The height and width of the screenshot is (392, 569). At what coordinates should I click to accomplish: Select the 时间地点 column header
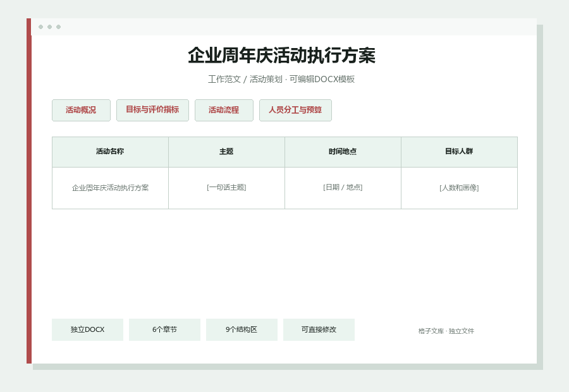tap(343, 152)
